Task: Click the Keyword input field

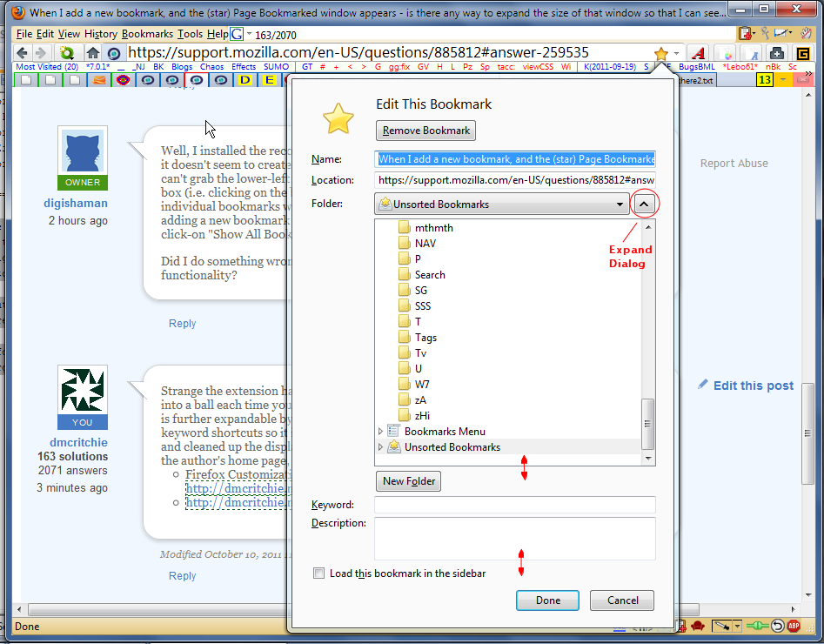Action: tap(515, 505)
